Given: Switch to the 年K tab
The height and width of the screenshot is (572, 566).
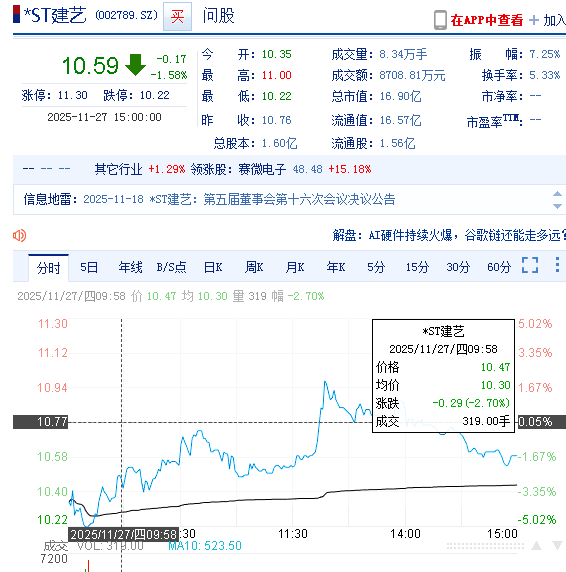Looking at the screenshot, I should (x=336, y=267).
